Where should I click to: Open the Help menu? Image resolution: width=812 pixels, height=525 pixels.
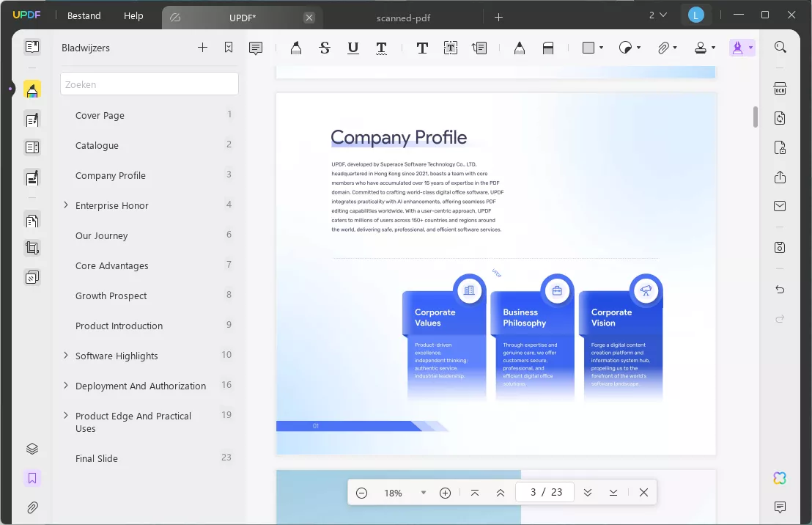[133, 16]
